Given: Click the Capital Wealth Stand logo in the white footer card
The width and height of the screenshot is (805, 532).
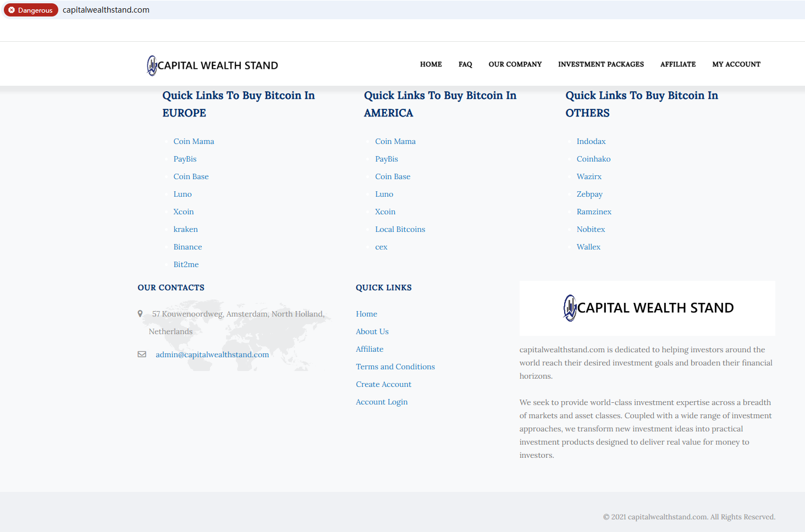Looking at the screenshot, I should pos(648,308).
